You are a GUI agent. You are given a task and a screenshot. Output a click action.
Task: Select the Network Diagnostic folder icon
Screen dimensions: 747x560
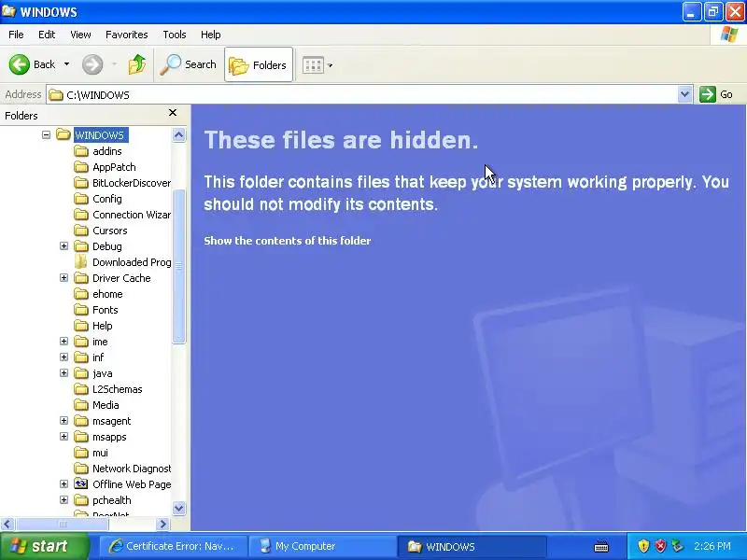coord(81,469)
